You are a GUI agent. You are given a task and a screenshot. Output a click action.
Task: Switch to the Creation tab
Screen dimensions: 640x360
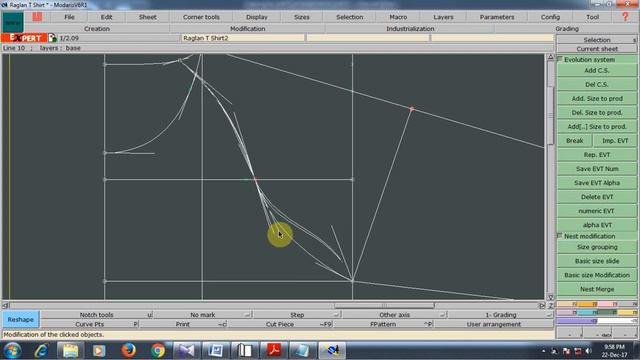click(97, 29)
